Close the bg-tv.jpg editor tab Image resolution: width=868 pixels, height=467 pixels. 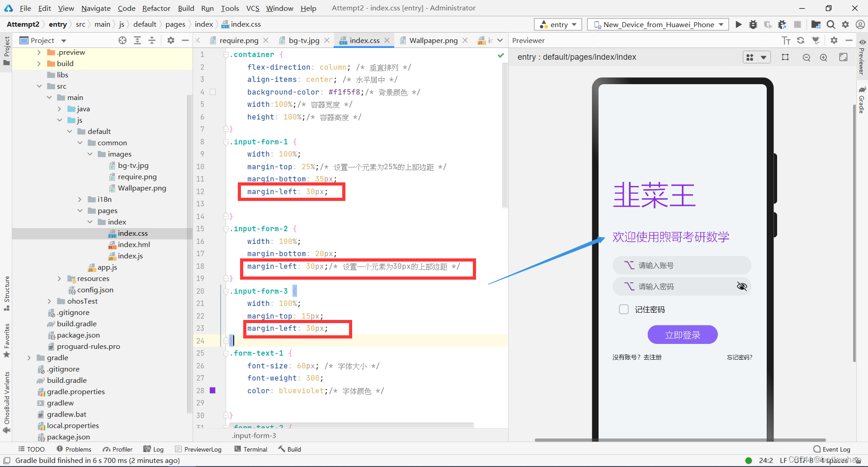[328, 40]
